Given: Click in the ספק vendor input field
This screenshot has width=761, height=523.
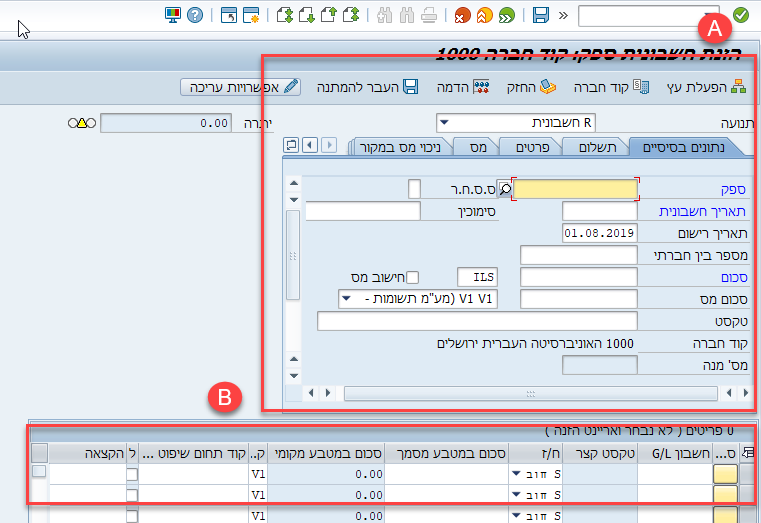Looking at the screenshot, I should click(x=575, y=189).
